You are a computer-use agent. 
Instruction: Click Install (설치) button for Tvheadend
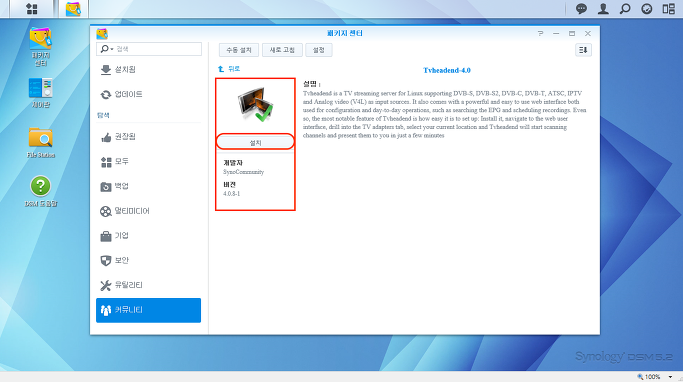pyautogui.click(x=255, y=142)
